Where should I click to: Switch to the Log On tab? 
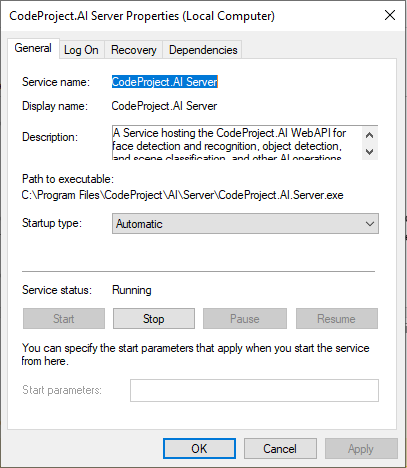pyautogui.click(x=82, y=50)
